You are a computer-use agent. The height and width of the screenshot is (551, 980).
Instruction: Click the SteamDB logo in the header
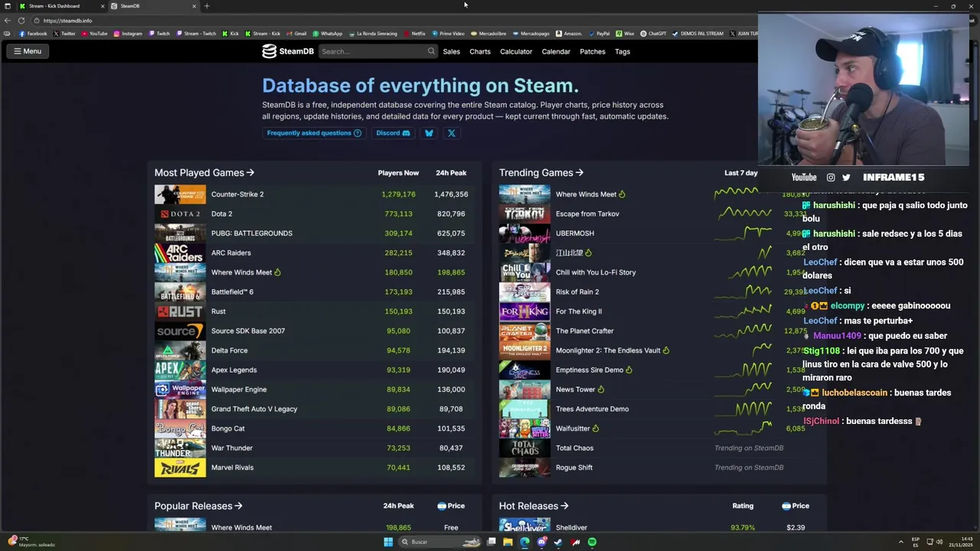tap(288, 51)
